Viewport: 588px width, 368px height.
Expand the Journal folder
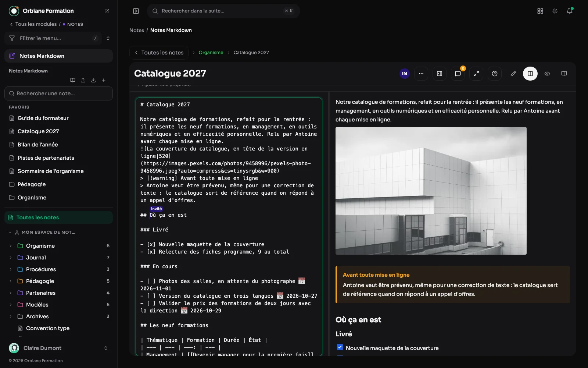coord(10,258)
